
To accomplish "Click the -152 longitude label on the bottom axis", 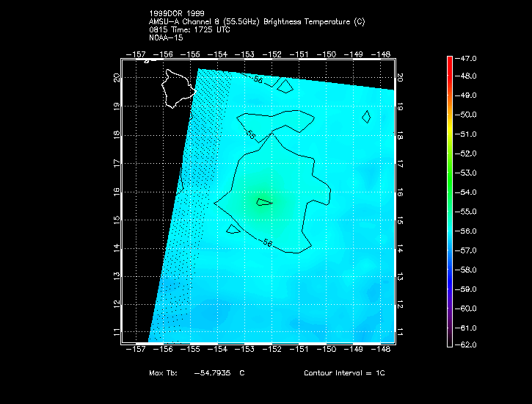I will pyautogui.click(x=272, y=350).
